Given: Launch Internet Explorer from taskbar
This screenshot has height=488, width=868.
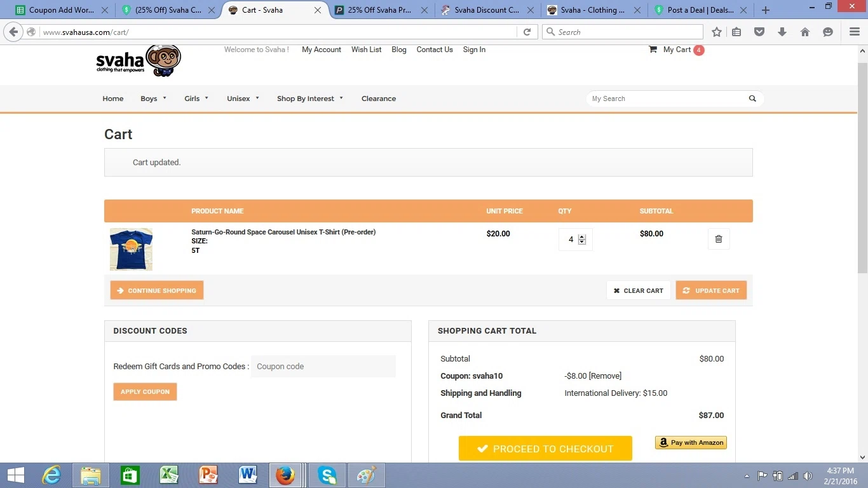Looking at the screenshot, I should pos(51,475).
